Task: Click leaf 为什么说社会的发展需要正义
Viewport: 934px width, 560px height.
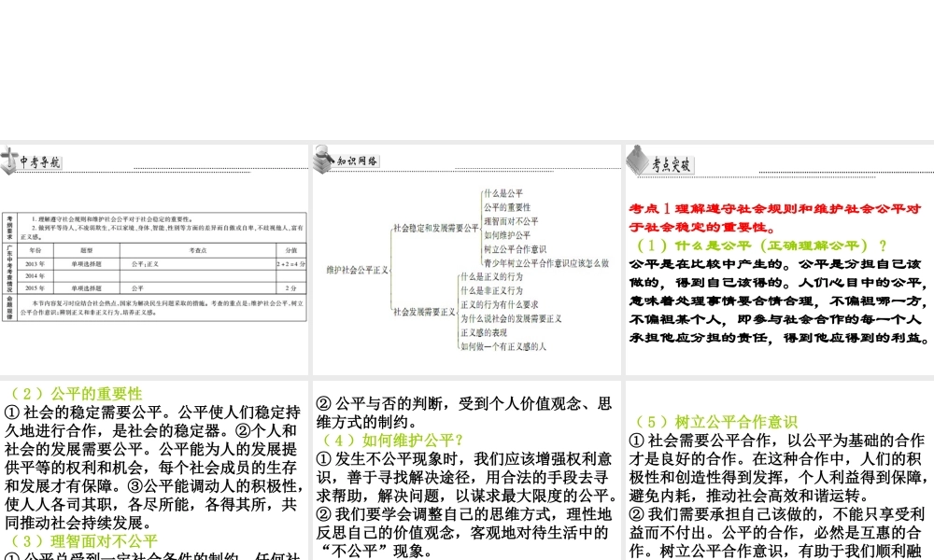Action: click(511, 318)
